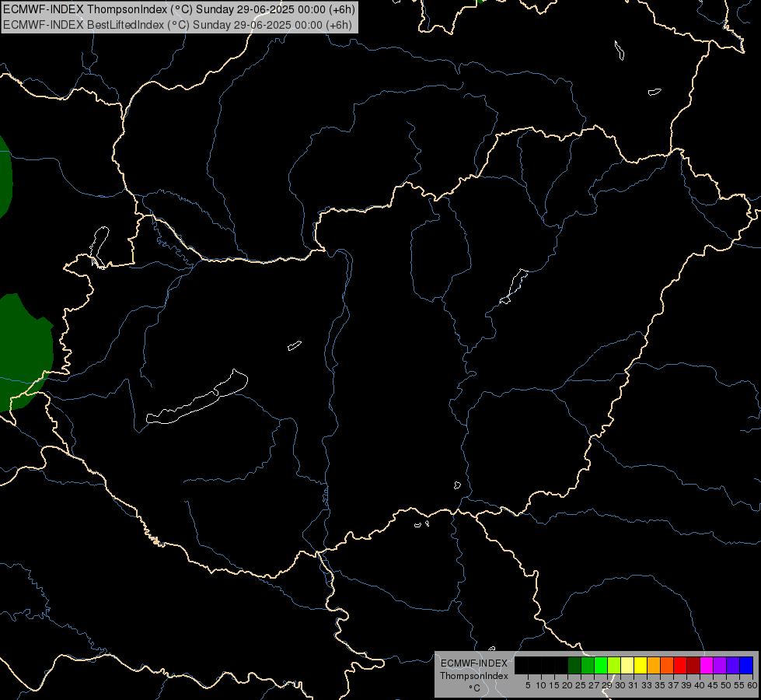Click the legend label 'ECMWF-INDEX'
Viewport: 761px width, 700px height.
coord(474,663)
